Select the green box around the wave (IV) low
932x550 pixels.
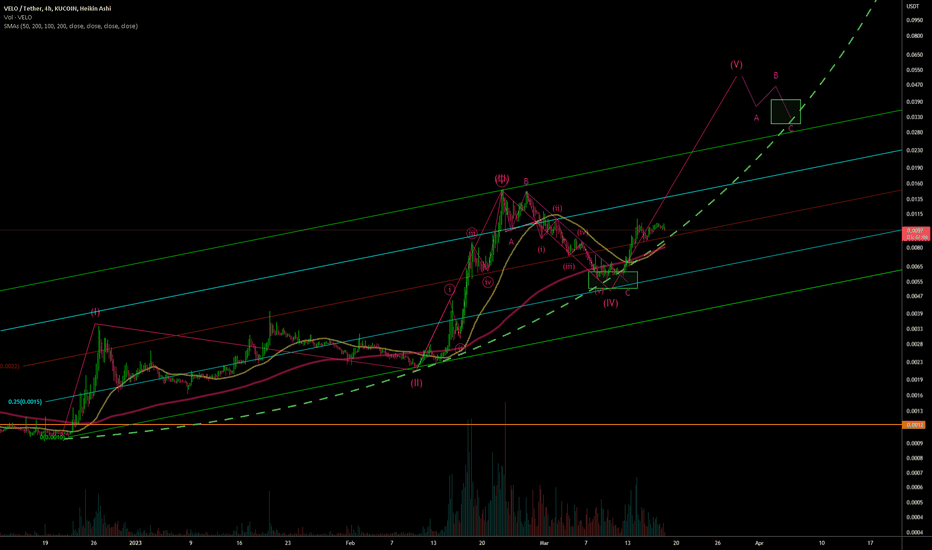[613, 279]
